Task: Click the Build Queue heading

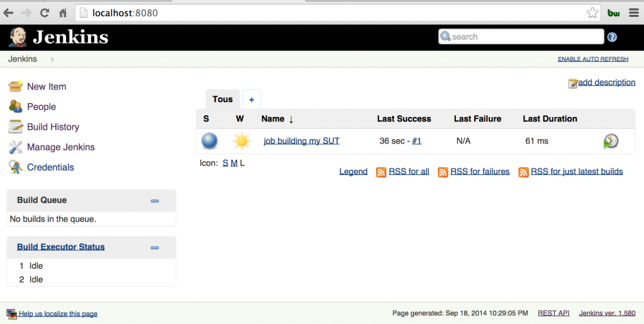Action: pos(42,200)
